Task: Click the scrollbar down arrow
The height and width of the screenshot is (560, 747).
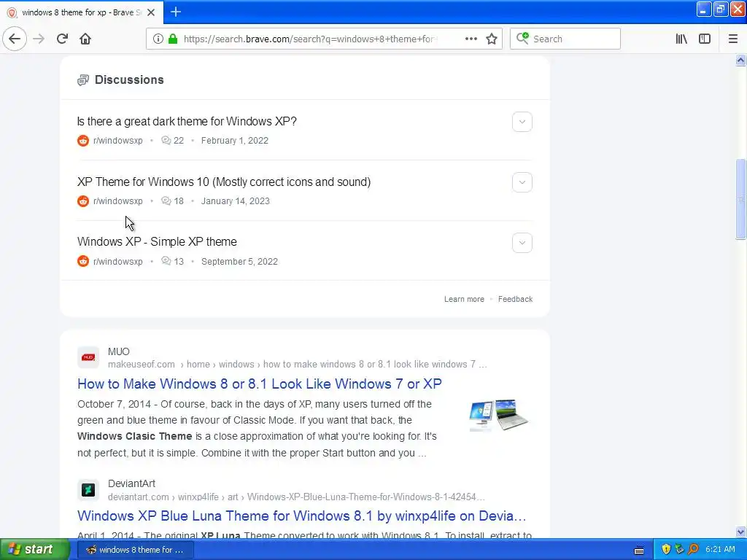Action: click(740, 532)
